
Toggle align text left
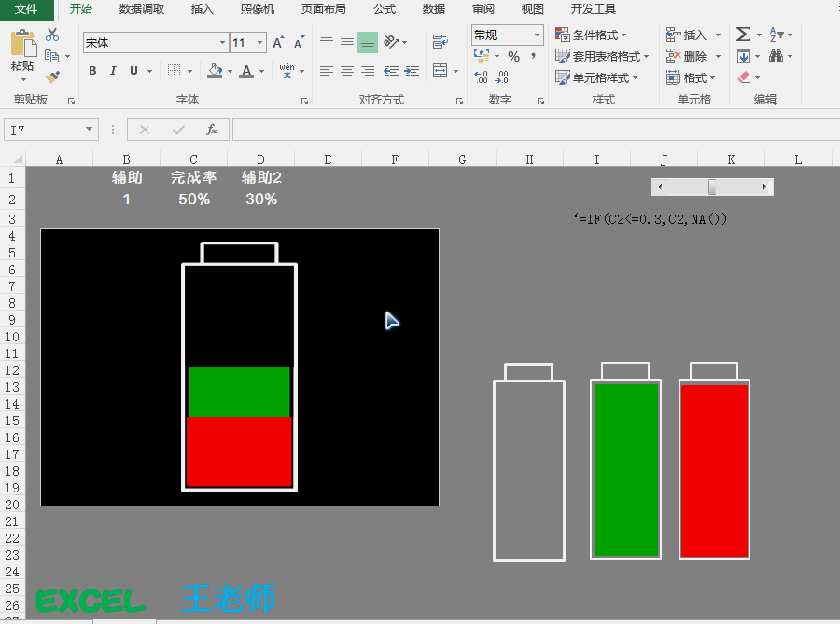coord(327,71)
